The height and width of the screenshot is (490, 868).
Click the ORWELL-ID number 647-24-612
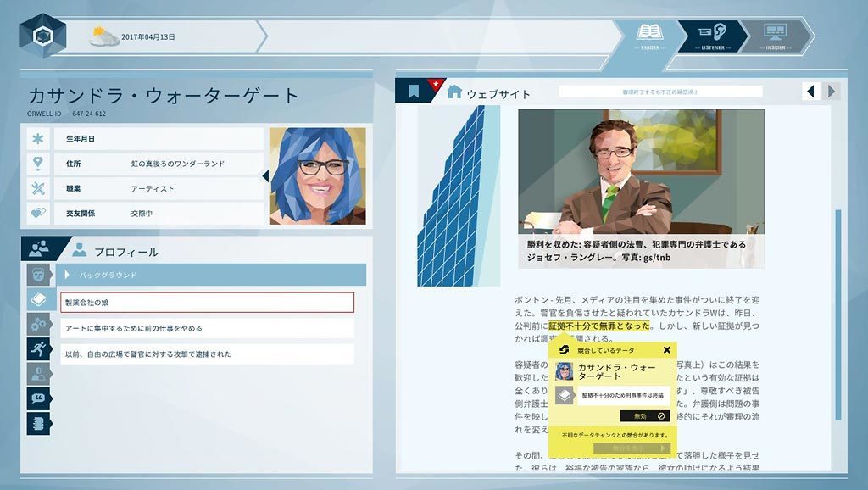(88, 114)
